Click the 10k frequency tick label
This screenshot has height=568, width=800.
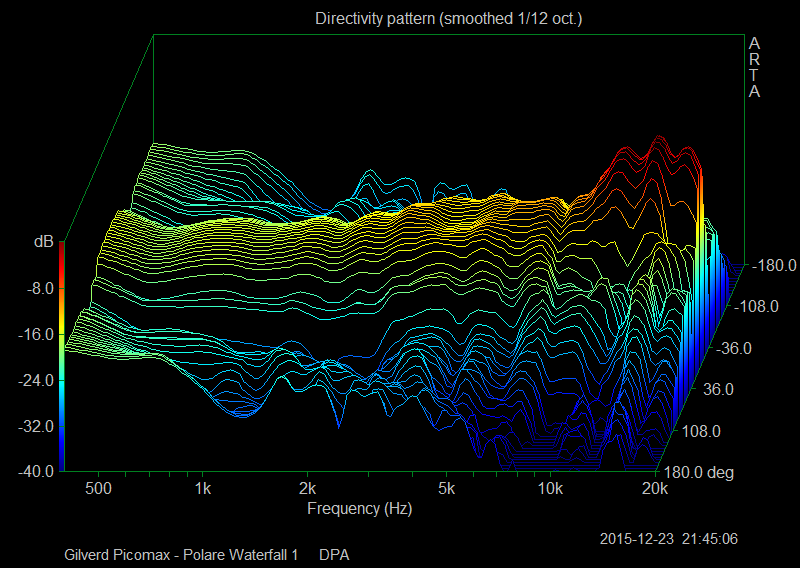pyautogui.click(x=550, y=488)
